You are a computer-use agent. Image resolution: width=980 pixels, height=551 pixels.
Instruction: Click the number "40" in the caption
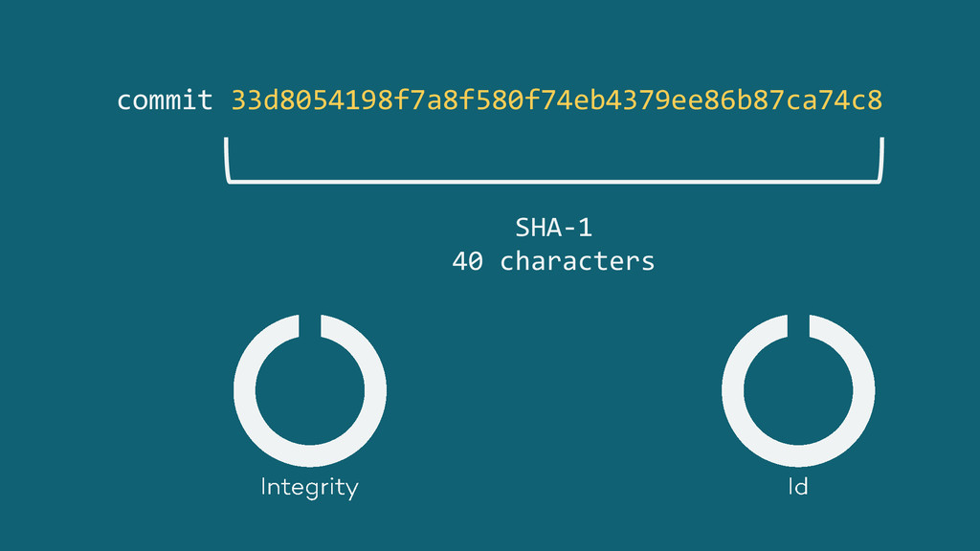coord(468,260)
